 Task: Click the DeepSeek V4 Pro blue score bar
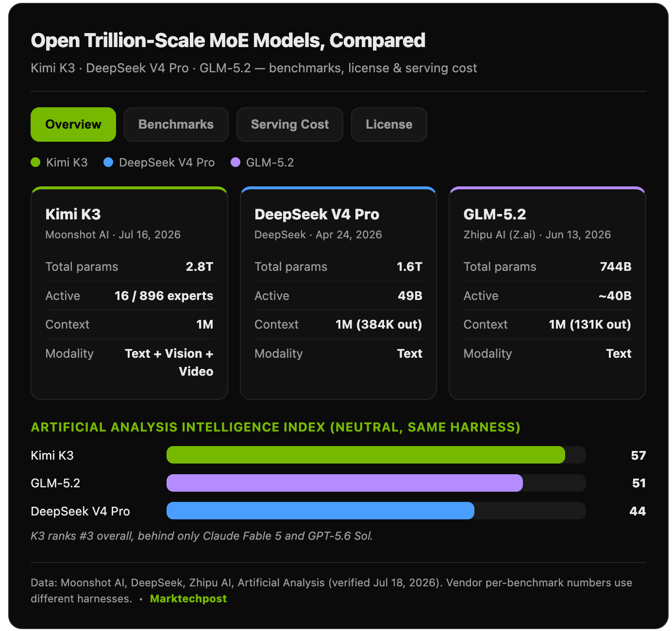[x=320, y=511]
